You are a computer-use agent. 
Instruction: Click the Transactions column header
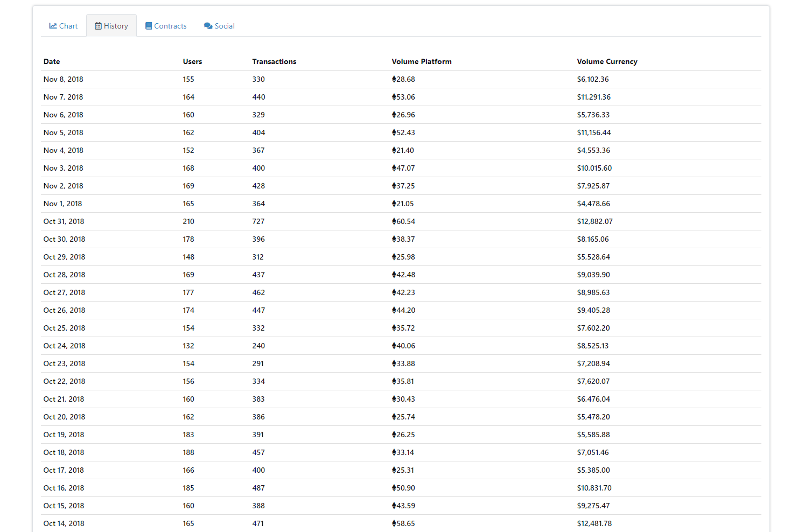point(274,61)
